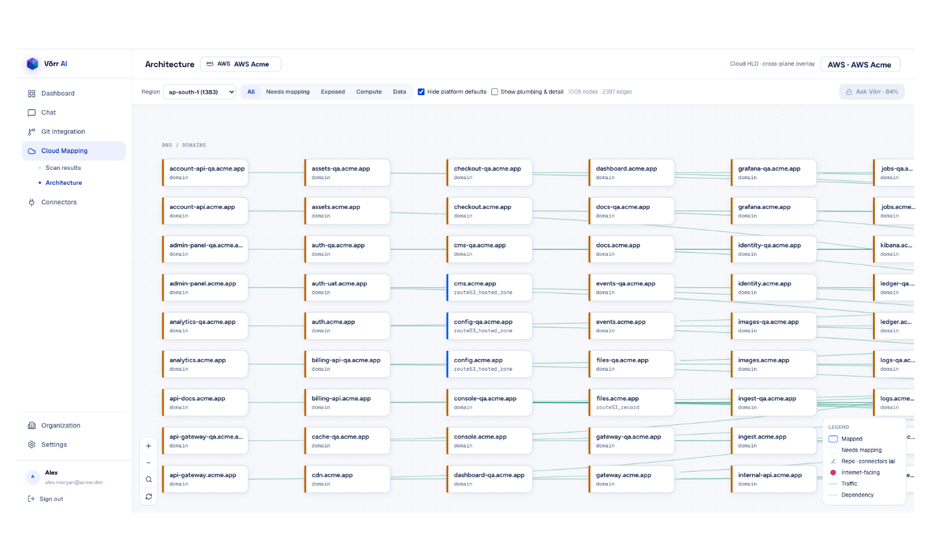Click the Traffic legend entry
The image size is (934, 560).
coord(843,484)
